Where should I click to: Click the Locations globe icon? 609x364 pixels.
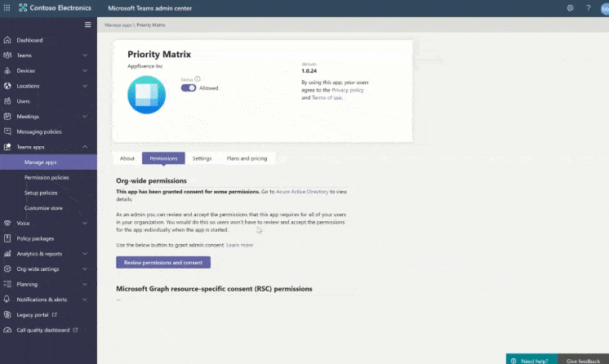[x=8, y=86]
